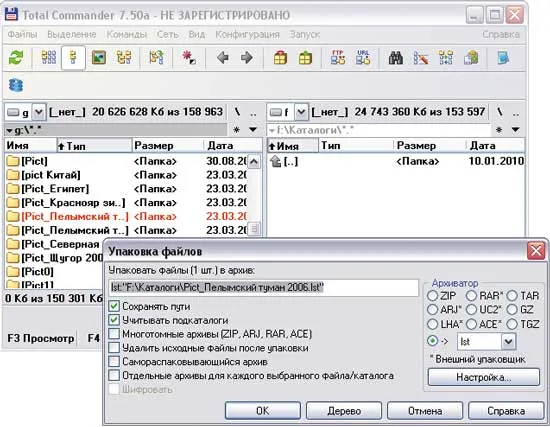Select the GZ archiver radio button
This screenshot has height=427, width=550.
[x=512, y=309]
